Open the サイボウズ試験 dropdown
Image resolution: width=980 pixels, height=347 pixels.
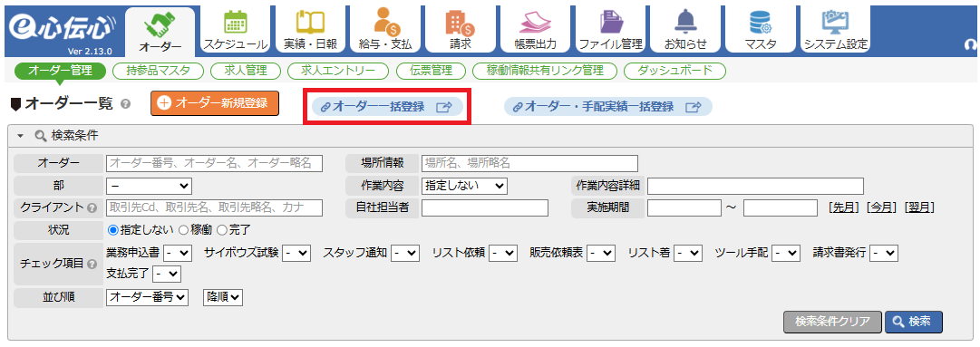pyautogui.click(x=296, y=253)
